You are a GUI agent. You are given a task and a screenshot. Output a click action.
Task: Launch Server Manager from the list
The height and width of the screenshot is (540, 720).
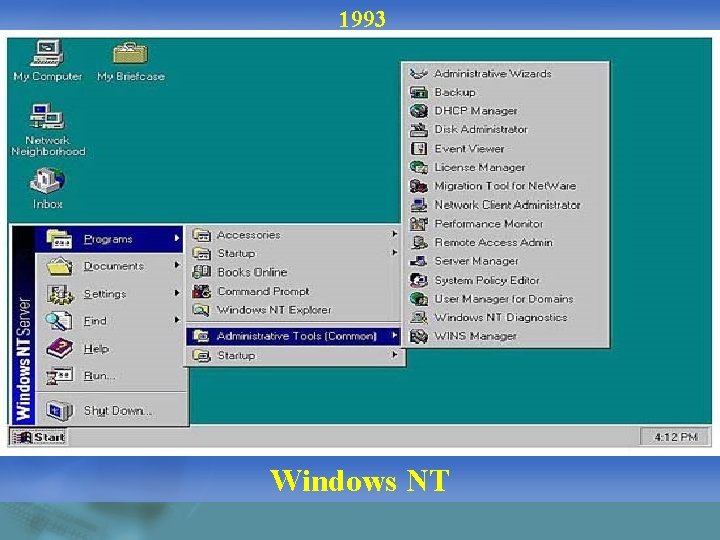click(505, 261)
